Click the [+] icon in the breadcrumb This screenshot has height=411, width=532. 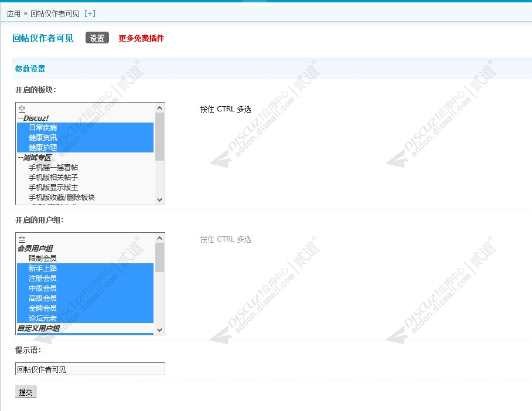(90, 13)
